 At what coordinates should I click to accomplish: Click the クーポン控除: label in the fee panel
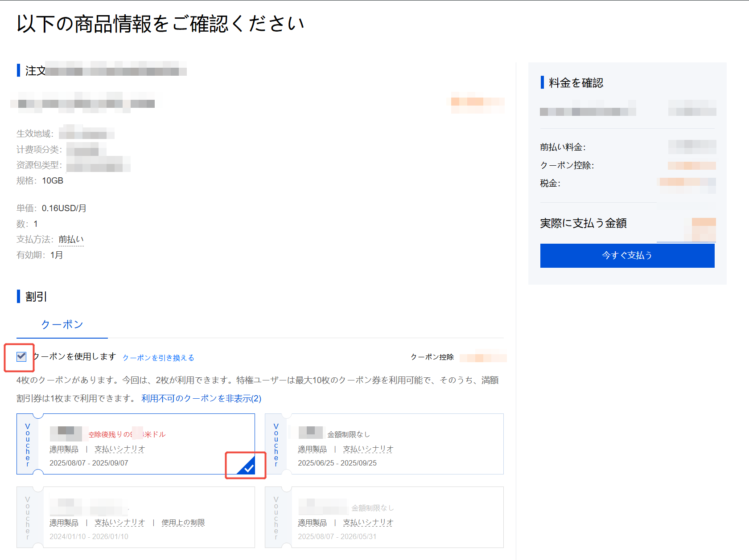click(x=567, y=165)
